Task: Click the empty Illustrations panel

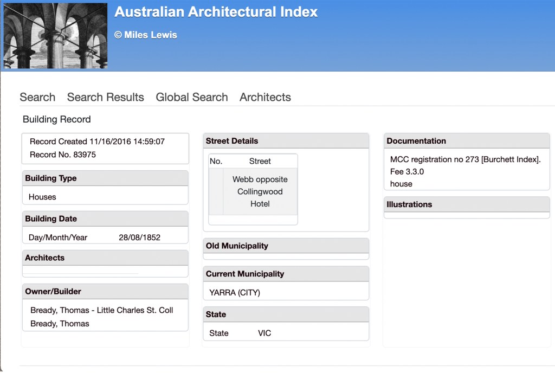Action: (466, 215)
